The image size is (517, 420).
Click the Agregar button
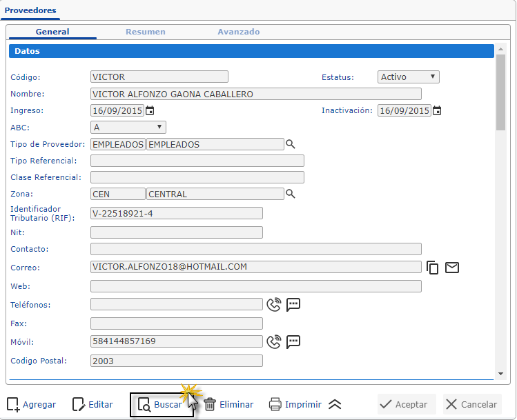coord(32,405)
